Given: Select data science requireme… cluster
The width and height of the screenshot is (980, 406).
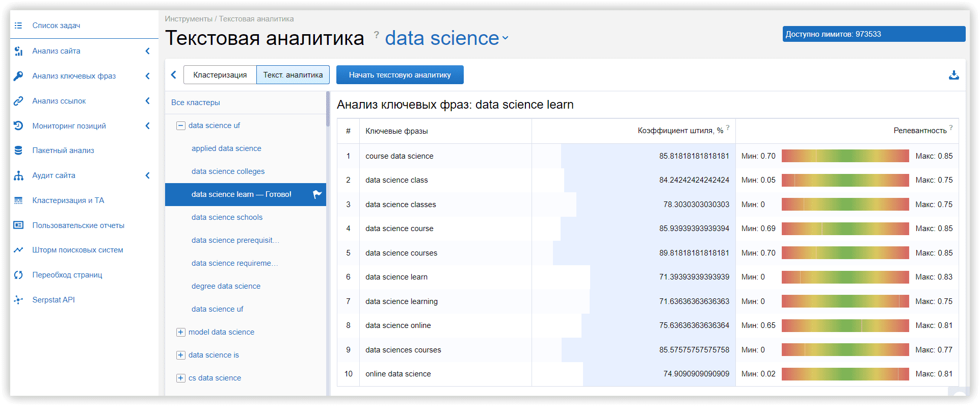Looking at the screenshot, I should (235, 263).
